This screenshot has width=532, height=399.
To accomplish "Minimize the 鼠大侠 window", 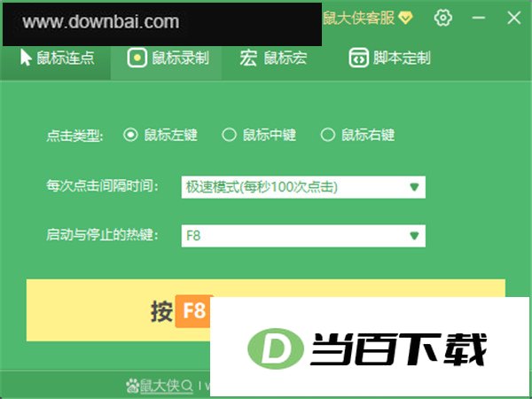I will click(479, 18).
